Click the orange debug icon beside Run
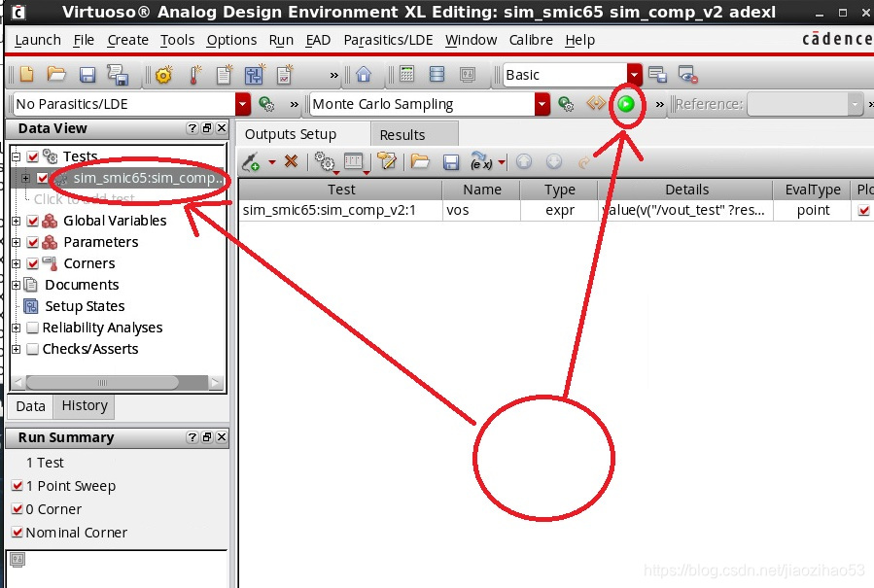Image resolution: width=874 pixels, height=588 pixels. click(x=596, y=104)
